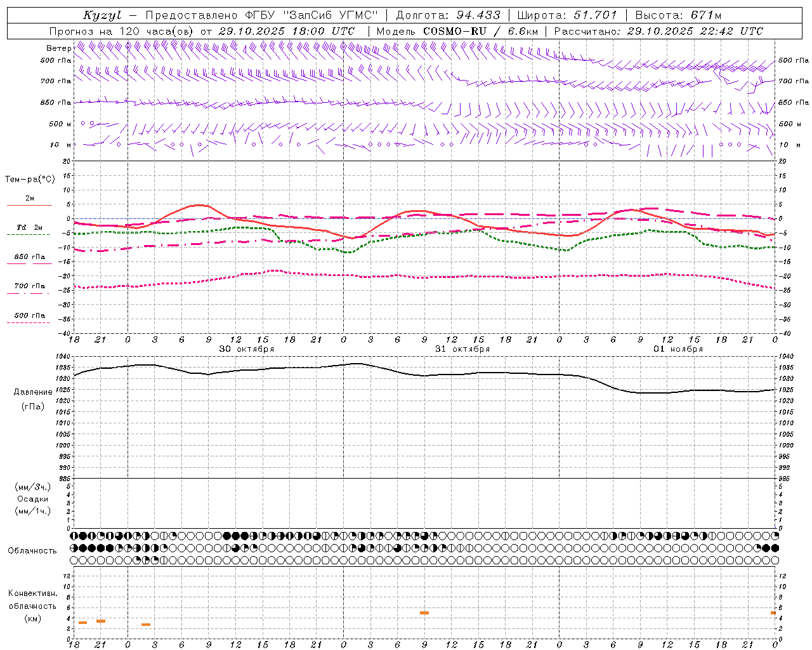Click the green dashed line sample under "Td 2м"
This screenshot has width=812, height=650.
tap(28, 234)
